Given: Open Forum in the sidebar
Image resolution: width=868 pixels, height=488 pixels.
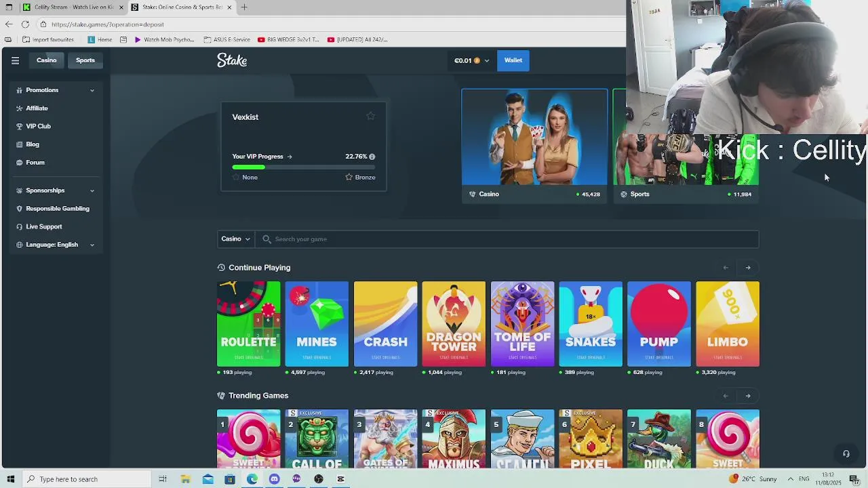Looking at the screenshot, I should click(x=35, y=163).
